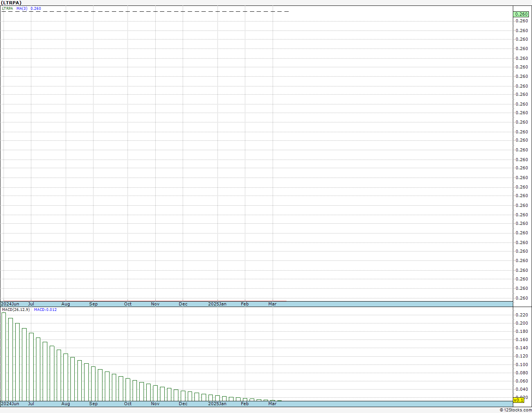Click the blue 0.260 moving average value

coord(36,9)
